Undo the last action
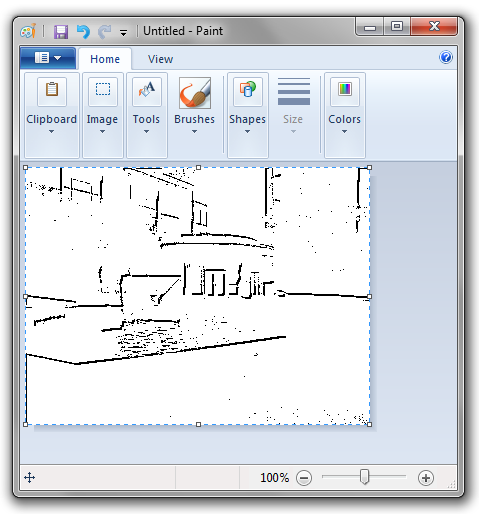Viewport: 479px width, 514px height. [83, 32]
